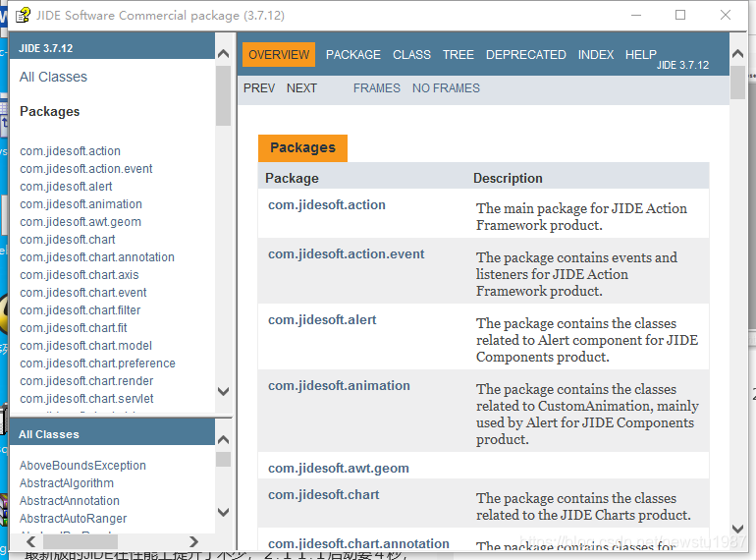The height and width of the screenshot is (560, 756).
Task: Click the All Classes scrollbar thumb
Action: 223,459
